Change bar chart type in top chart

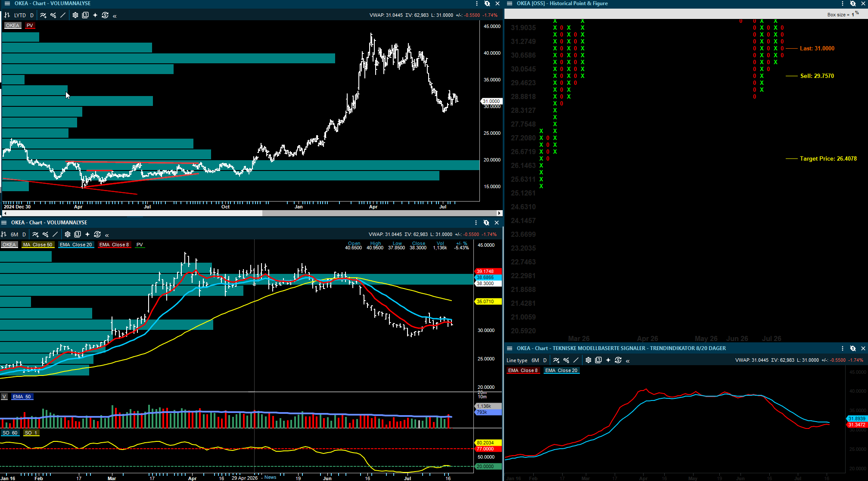coord(7,15)
